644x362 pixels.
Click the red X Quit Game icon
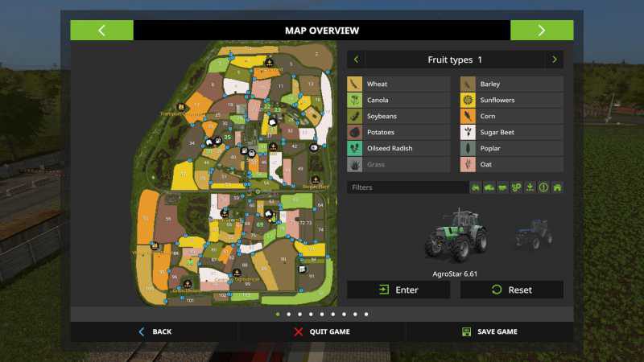pos(299,331)
